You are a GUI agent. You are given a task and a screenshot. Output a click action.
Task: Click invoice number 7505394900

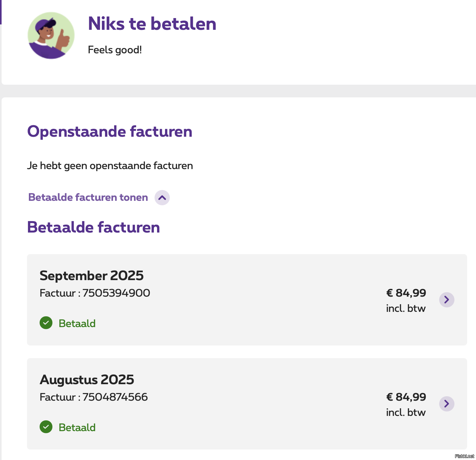(x=116, y=293)
